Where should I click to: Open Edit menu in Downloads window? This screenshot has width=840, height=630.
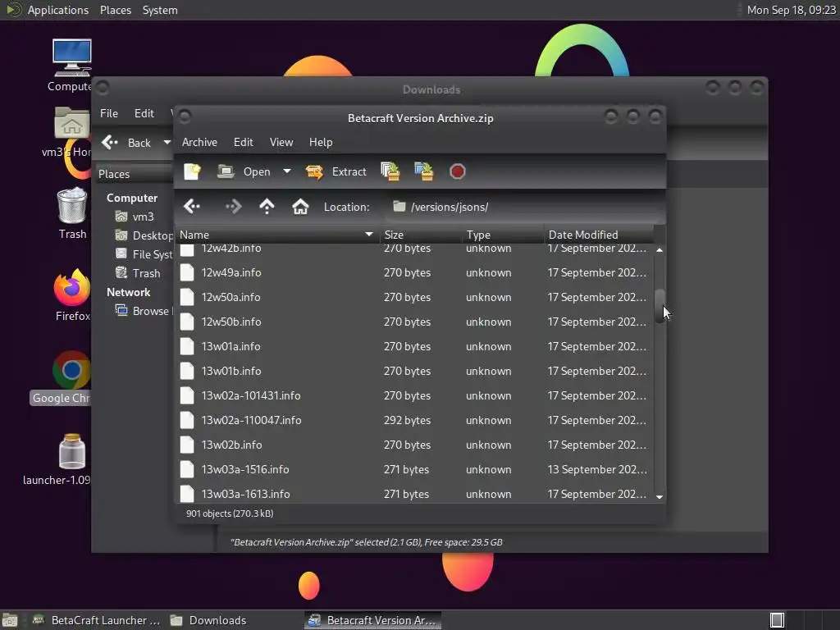pyautogui.click(x=144, y=113)
